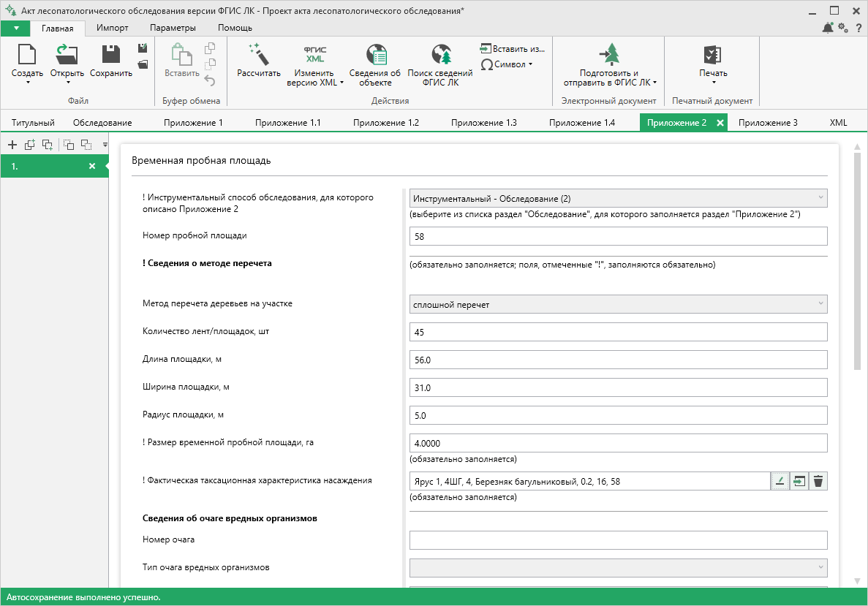Image resolution: width=868 pixels, height=606 pixels.
Task: Expand the Открыть dropdown arrow
Action: [x=68, y=83]
